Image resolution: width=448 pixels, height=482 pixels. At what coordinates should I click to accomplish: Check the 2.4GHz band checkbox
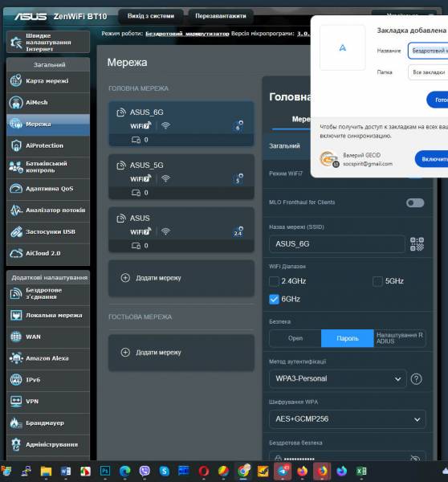tap(274, 281)
